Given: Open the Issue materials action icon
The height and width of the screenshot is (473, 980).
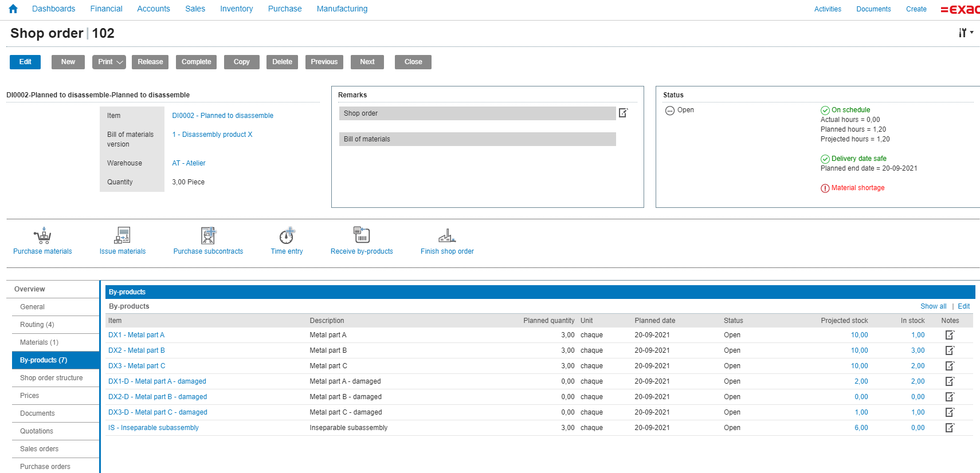Looking at the screenshot, I should pyautogui.click(x=122, y=235).
